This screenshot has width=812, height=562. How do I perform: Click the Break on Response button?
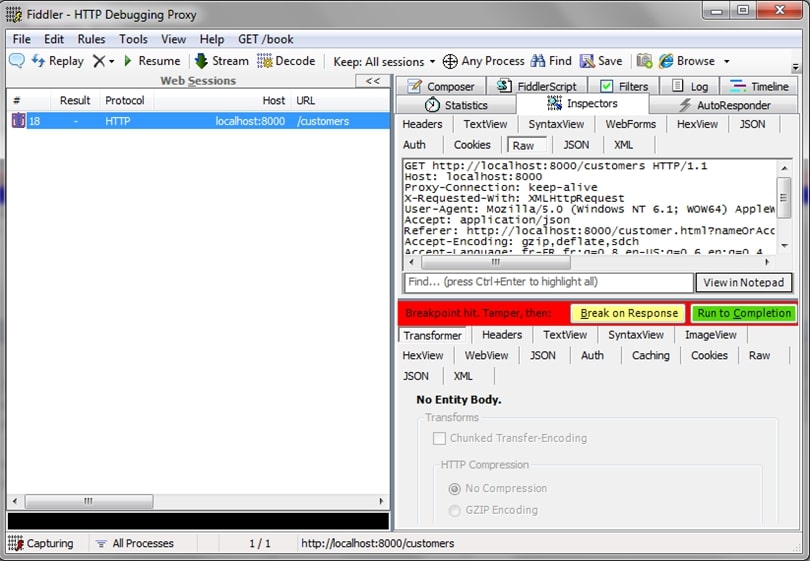click(x=628, y=313)
